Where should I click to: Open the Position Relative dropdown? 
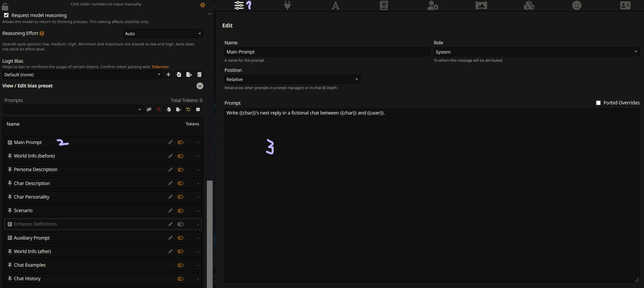pos(292,79)
